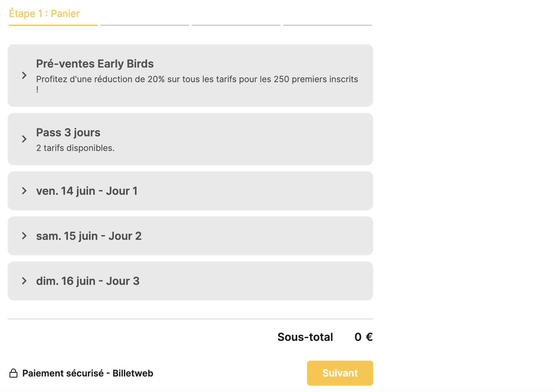555x392 pixels.
Task: Click the chevron beside Pré-ventes Early Birds
Action: [x=24, y=75]
